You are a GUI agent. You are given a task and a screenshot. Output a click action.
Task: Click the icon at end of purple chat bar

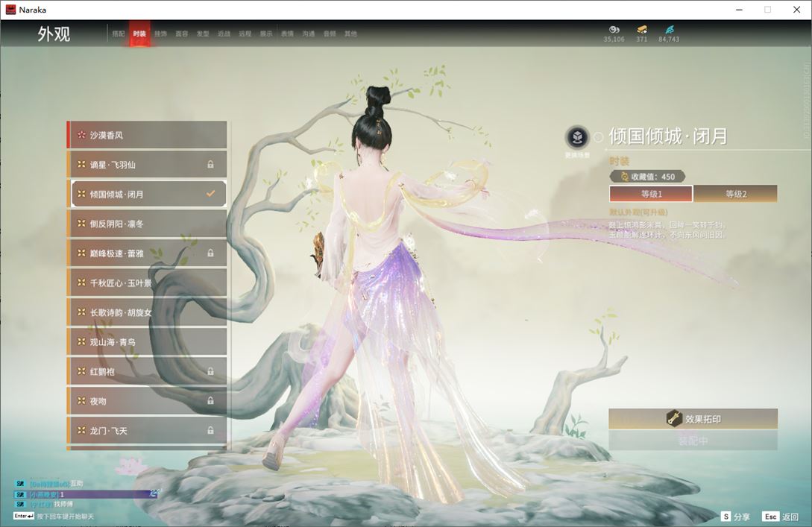click(x=154, y=494)
